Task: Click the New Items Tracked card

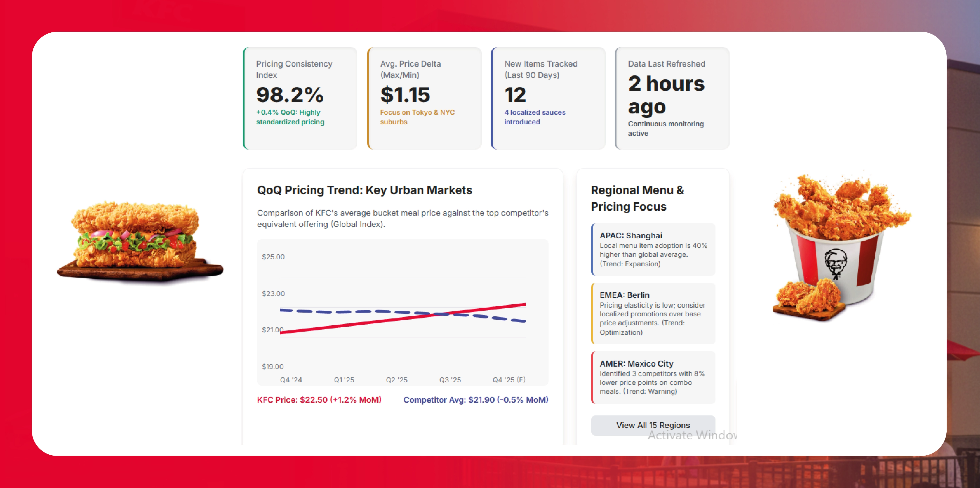Action: 548,98
